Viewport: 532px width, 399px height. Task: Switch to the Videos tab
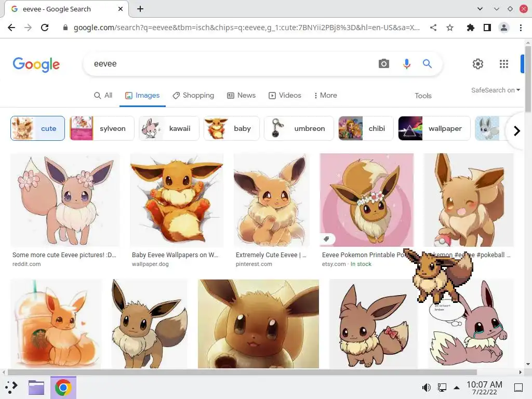[x=285, y=96]
